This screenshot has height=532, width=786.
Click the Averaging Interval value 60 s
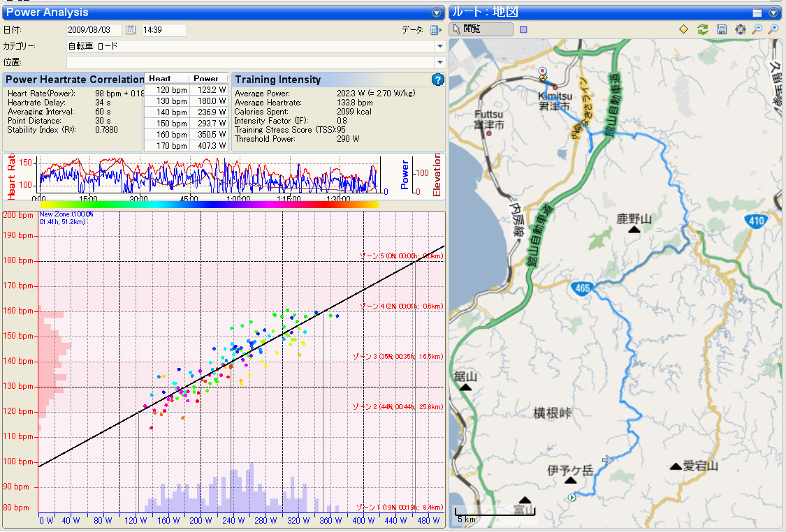(x=103, y=112)
